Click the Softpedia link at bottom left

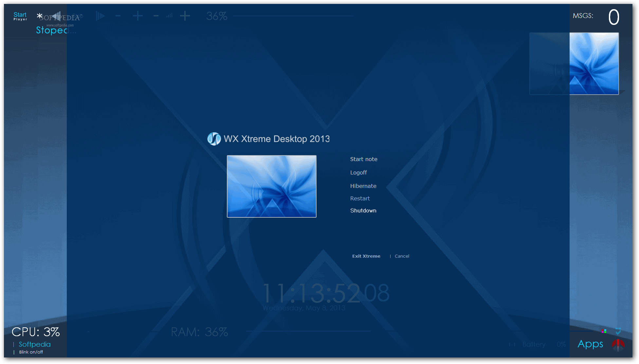[34, 344]
